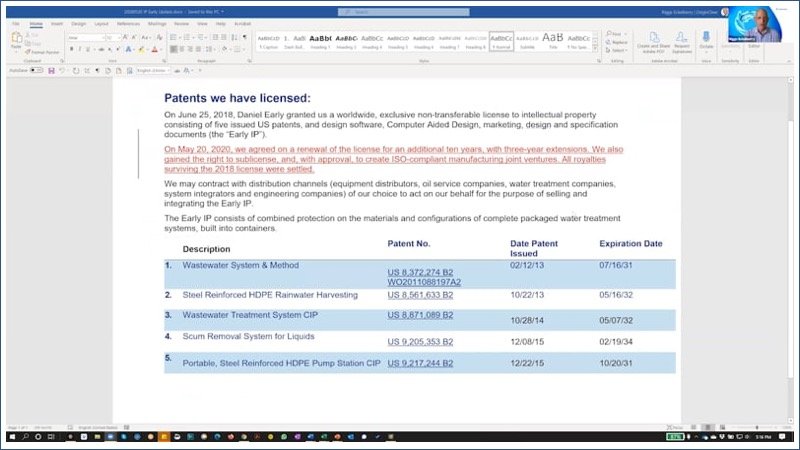Toggle underline formatting
The height and width of the screenshot is (450, 800).
88,49
